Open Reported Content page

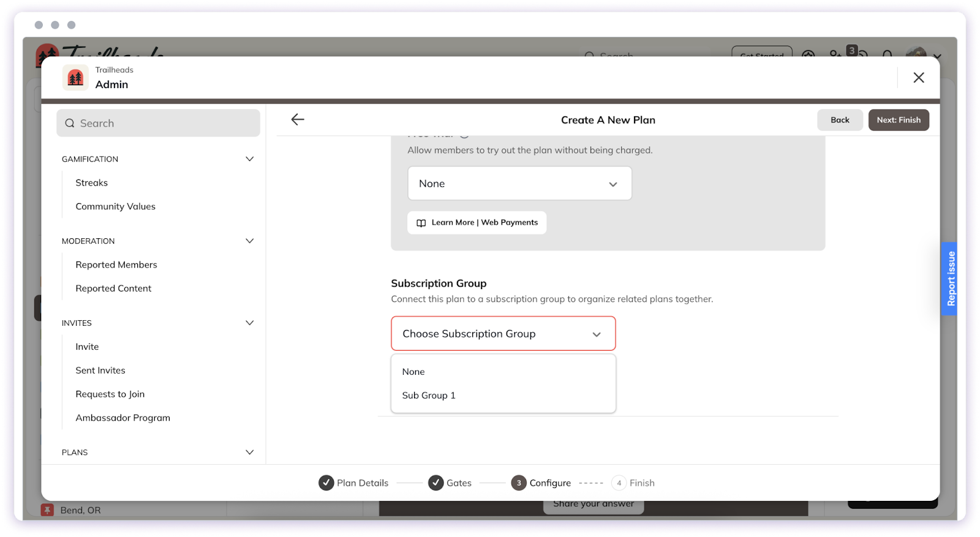tap(113, 288)
